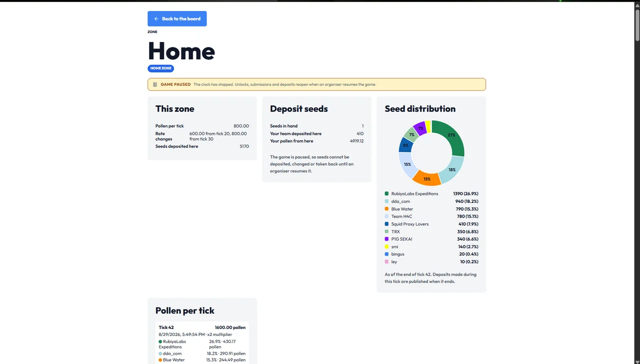
Task: Click the purple 7% donut chart segment
Action: pyautogui.click(x=420, y=128)
